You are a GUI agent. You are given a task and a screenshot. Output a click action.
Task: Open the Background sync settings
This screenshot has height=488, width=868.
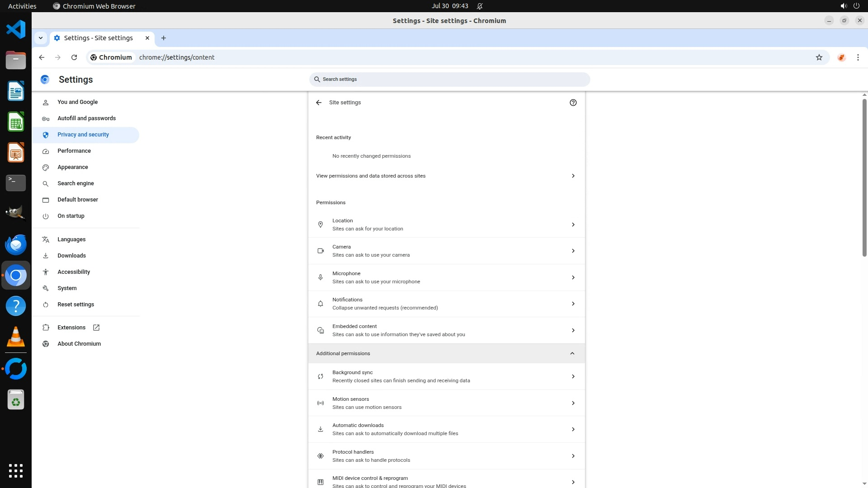click(446, 376)
